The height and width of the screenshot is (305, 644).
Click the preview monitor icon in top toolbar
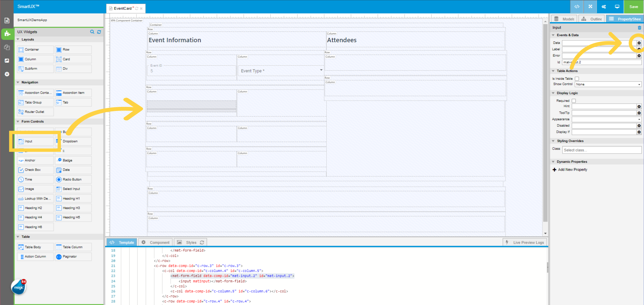617,6
